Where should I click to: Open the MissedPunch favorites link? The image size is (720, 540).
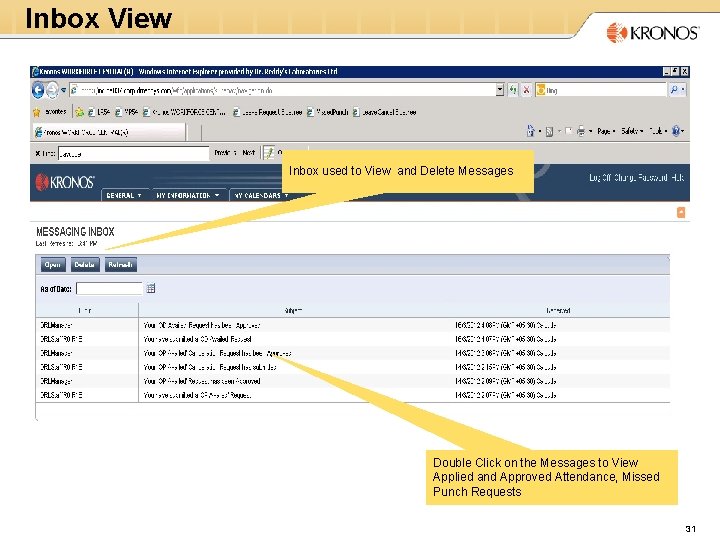click(x=327, y=112)
